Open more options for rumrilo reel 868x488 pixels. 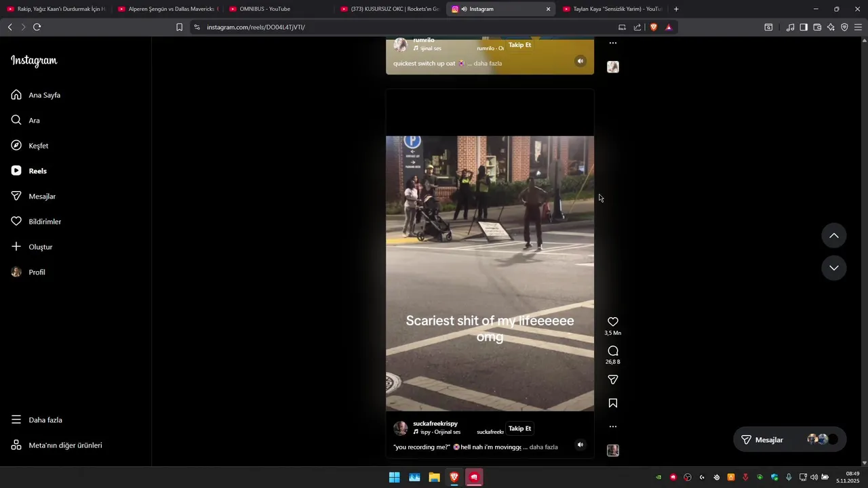[x=613, y=43]
